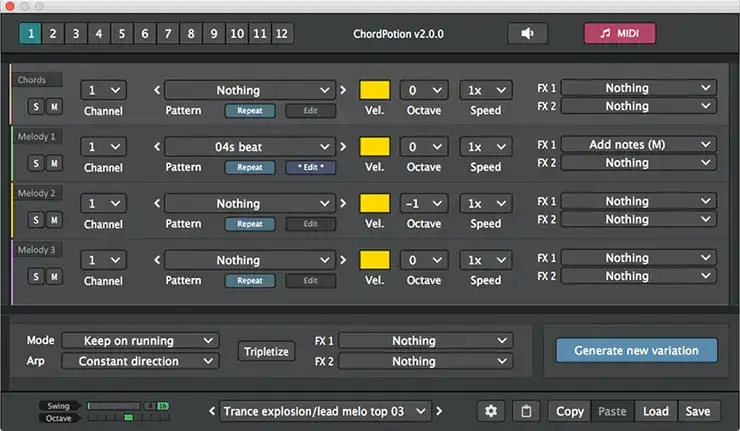Go to previous pattern for Melody 1
Viewport: 740px width, 431px height.
tap(157, 147)
